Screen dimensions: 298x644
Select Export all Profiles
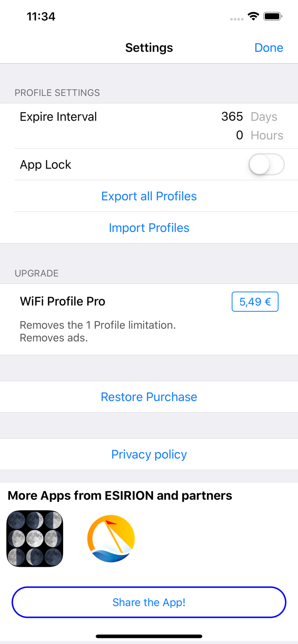149,196
